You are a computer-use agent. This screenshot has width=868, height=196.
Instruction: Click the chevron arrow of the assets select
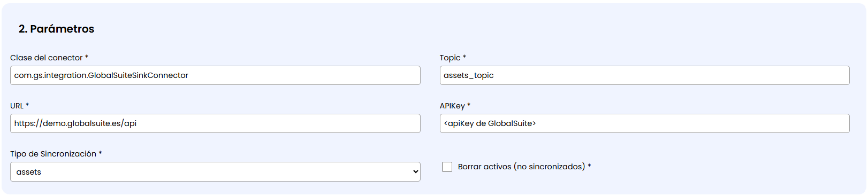[x=415, y=172]
